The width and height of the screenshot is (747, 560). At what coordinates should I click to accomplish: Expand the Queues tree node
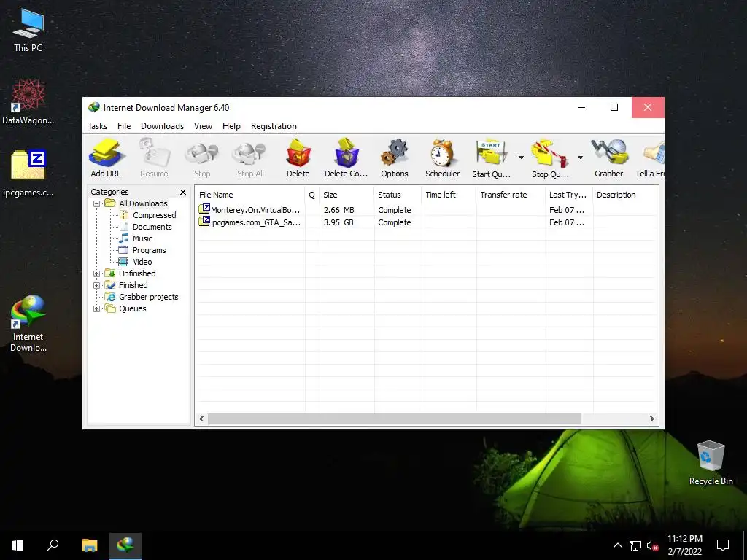pyautogui.click(x=97, y=308)
